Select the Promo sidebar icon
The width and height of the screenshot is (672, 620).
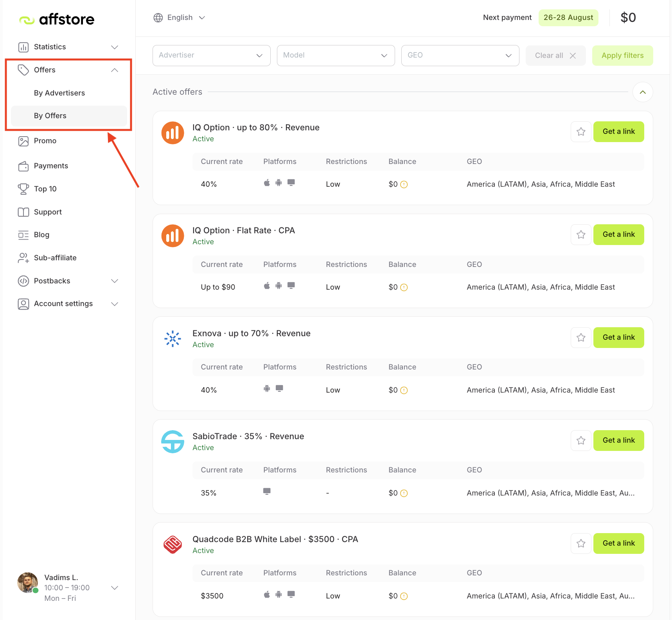tap(23, 141)
